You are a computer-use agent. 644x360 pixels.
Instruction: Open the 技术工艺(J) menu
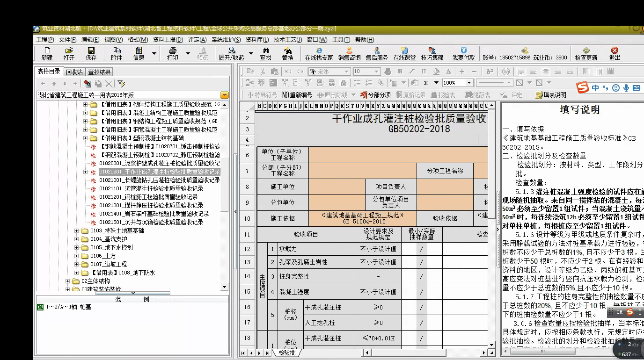288,40
